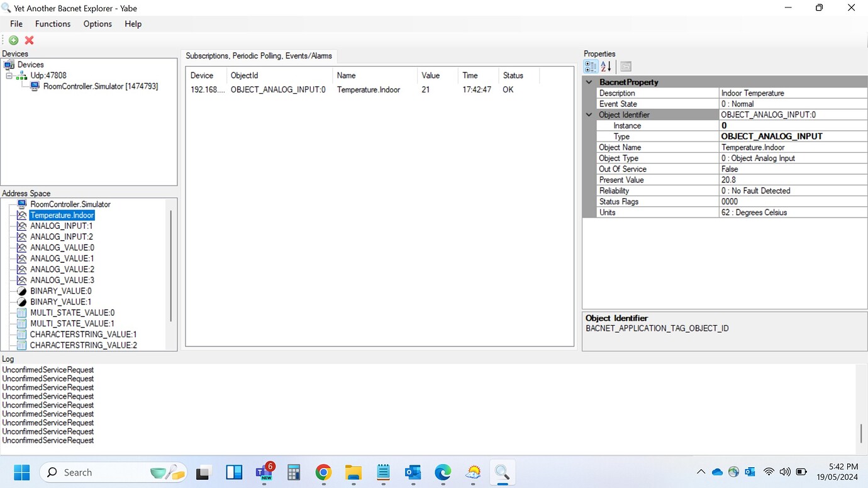Collapse the Object Identifier property group
The image size is (868, 488).
589,114
